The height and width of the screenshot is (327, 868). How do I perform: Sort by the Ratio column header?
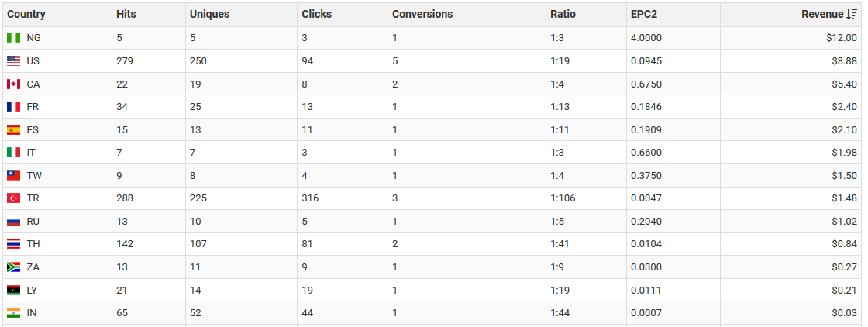click(x=563, y=14)
